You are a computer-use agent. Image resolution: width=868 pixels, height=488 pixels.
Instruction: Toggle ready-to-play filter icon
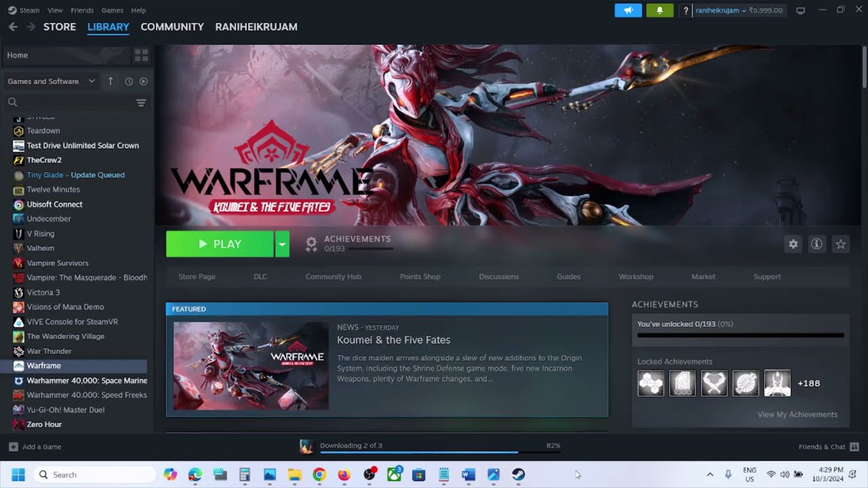point(143,81)
